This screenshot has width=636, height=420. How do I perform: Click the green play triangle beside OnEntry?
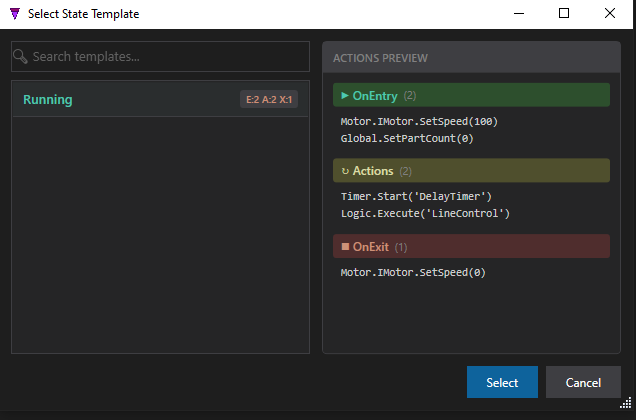345,95
